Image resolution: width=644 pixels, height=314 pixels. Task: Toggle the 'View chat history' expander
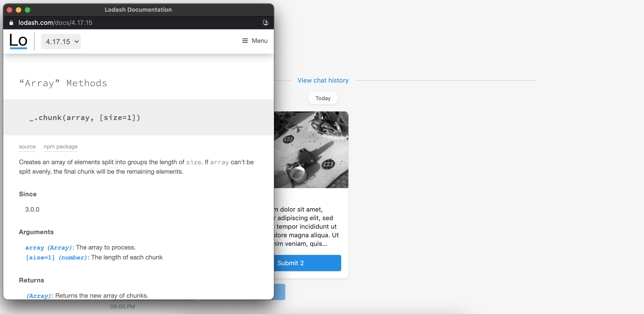point(323,80)
